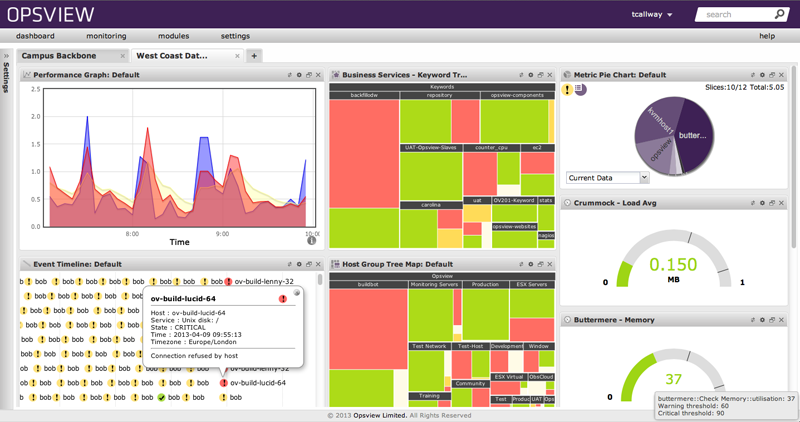The image size is (800, 422).
Task: Focus the search input field
Action: click(738, 15)
